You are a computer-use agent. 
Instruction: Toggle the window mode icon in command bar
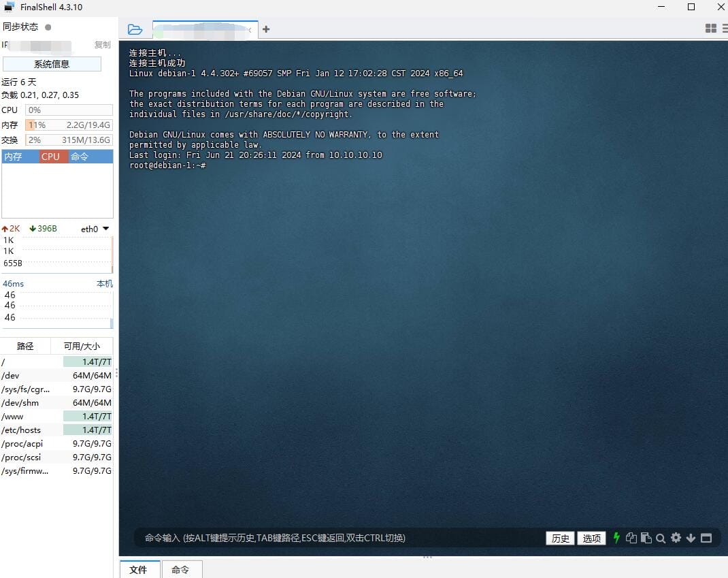[x=707, y=538]
